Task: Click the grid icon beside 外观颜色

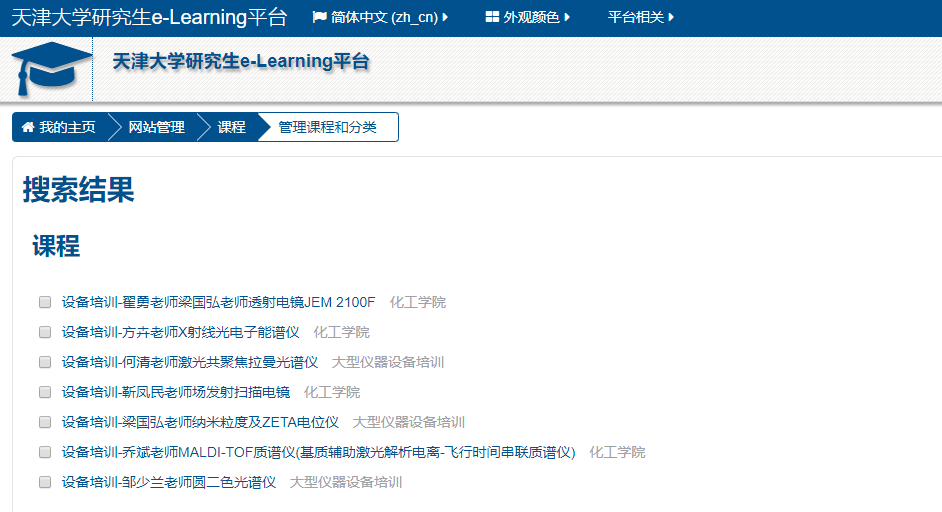Action: click(492, 18)
